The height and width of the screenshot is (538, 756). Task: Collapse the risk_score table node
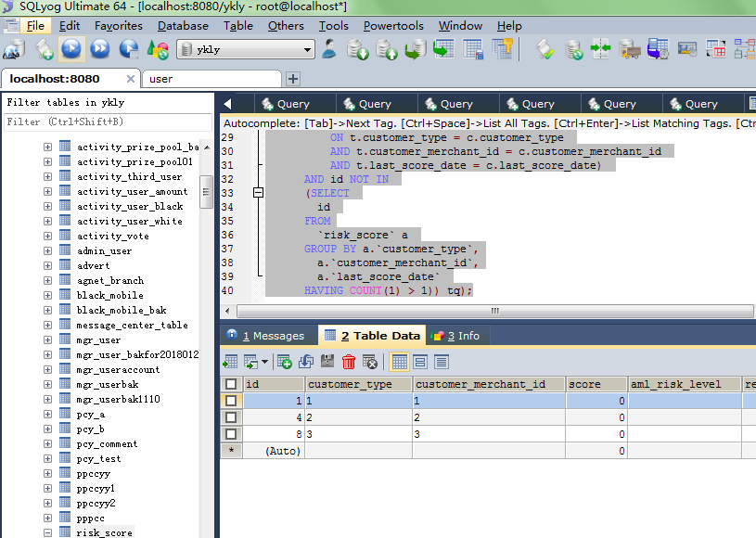47,532
